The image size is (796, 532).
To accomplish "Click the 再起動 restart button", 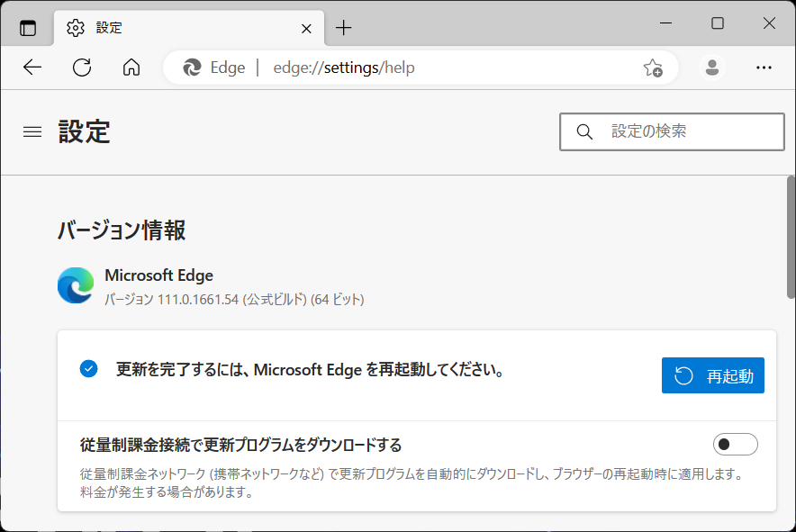I will (x=713, y=375).
